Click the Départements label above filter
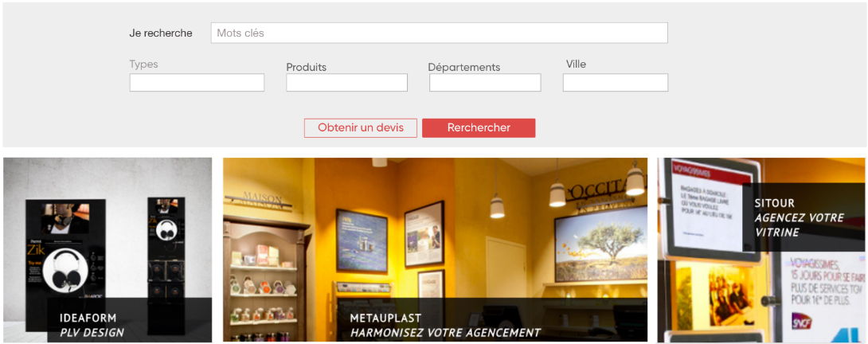 coord(464,68)
